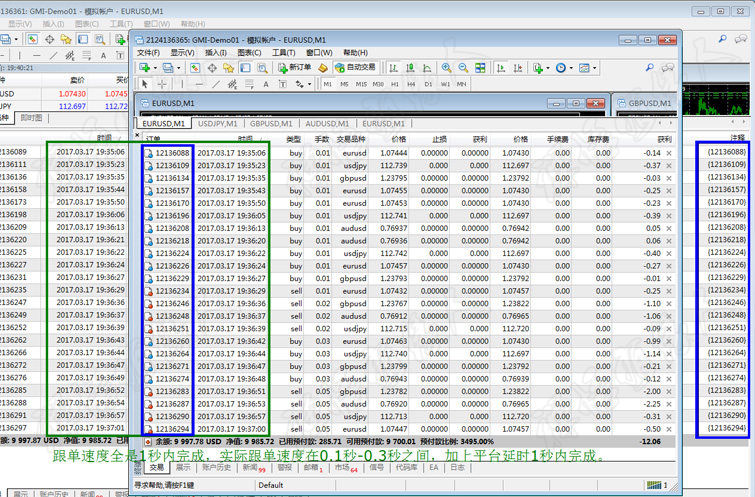This screenshot has height=497, width=755.
Task: Switch to the AUDUSD,M1 chart tab
Action: click(x=327, y=124)
